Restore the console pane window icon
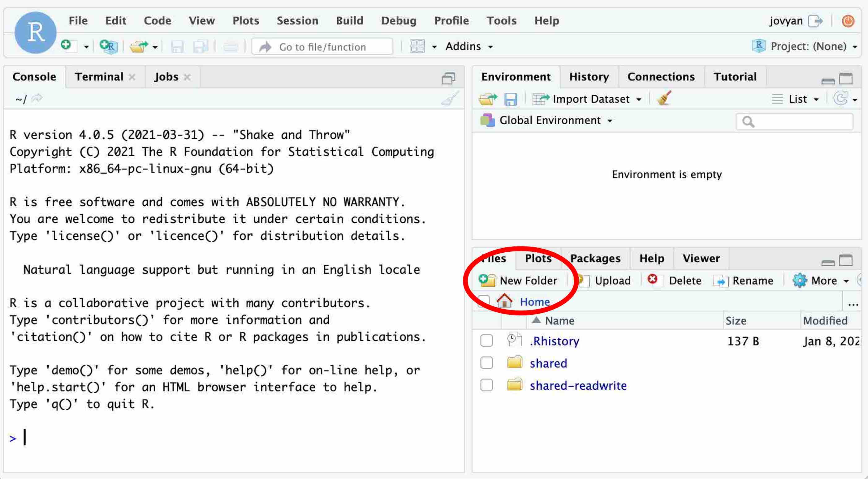Viewport: 868px width, 479px height. (448, 78)
